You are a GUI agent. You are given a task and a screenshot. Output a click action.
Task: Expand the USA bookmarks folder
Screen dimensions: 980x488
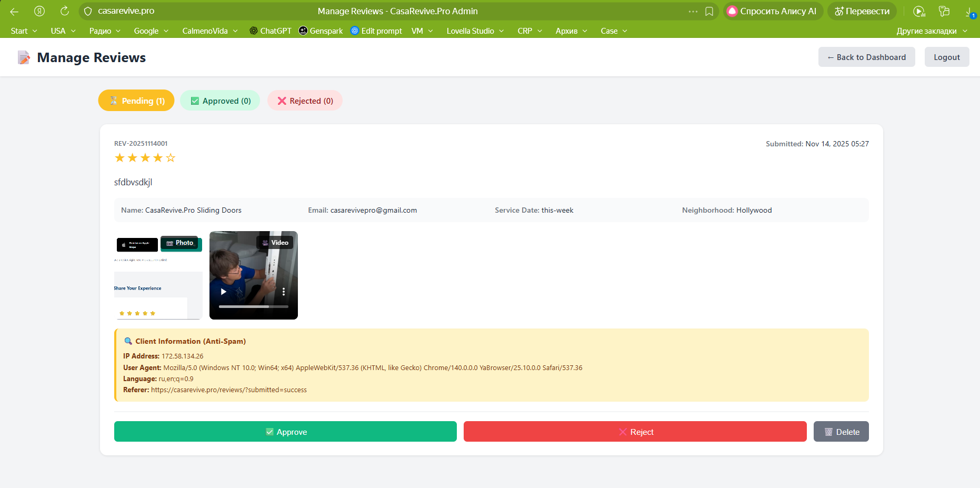(63, 31)
